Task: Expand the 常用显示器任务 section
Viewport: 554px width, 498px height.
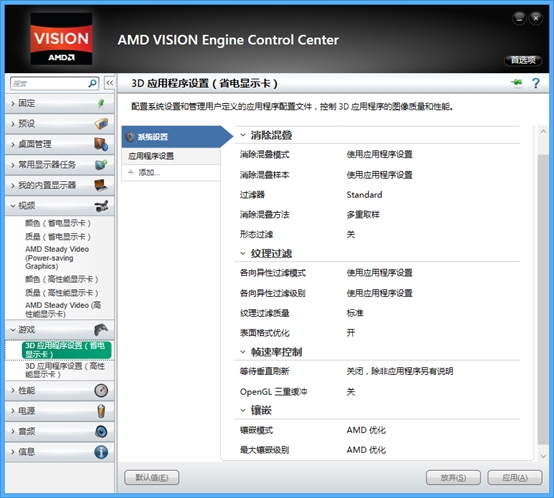Action: point(13,165)
